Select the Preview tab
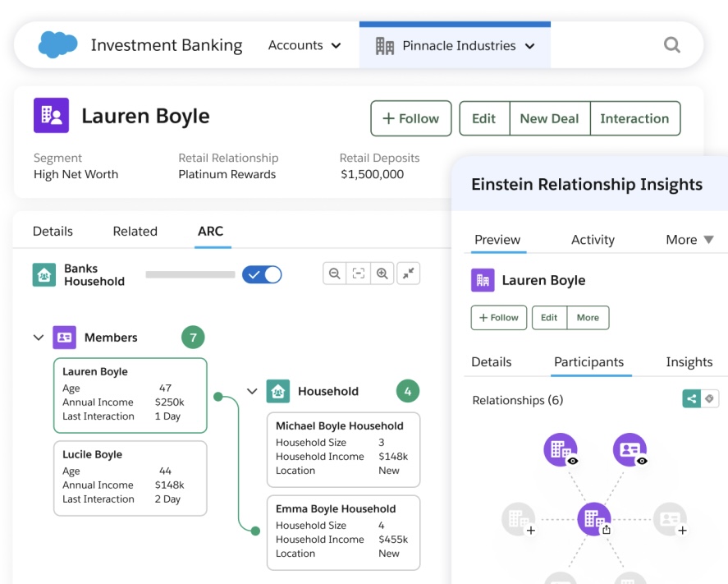Screen dimensions: 728x584 click(x=497, y=240)
